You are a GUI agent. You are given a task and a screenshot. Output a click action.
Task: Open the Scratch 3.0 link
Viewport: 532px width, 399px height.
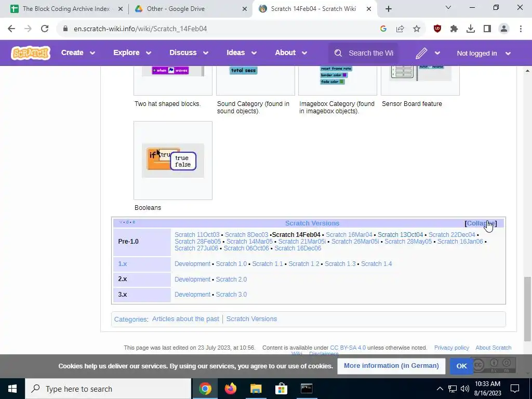tap(231, 295)
